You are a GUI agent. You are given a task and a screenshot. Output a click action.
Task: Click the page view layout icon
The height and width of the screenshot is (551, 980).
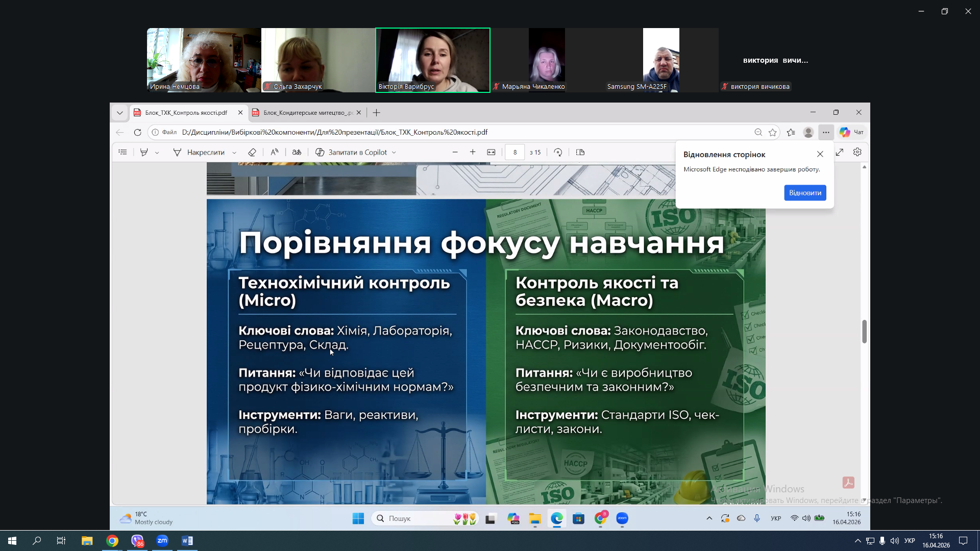click(580, 152)
